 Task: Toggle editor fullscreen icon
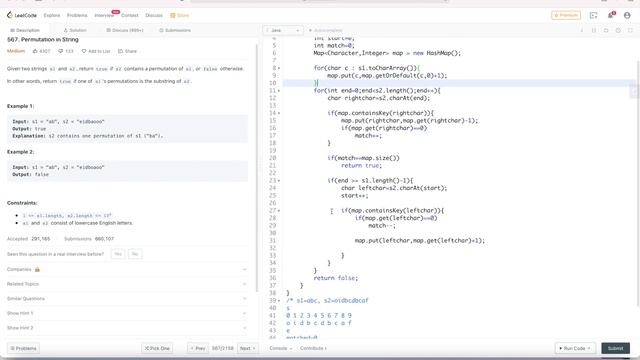[630, 30]
